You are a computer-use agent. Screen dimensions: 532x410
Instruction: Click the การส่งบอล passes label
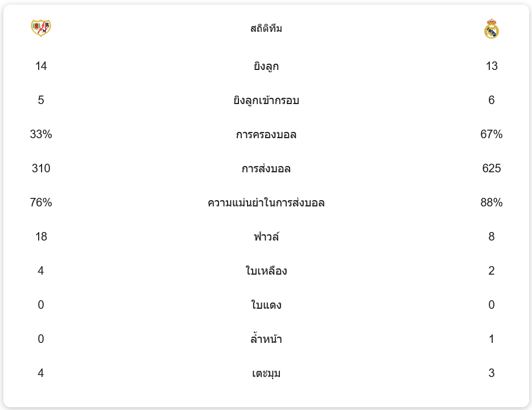click(266, 169)
